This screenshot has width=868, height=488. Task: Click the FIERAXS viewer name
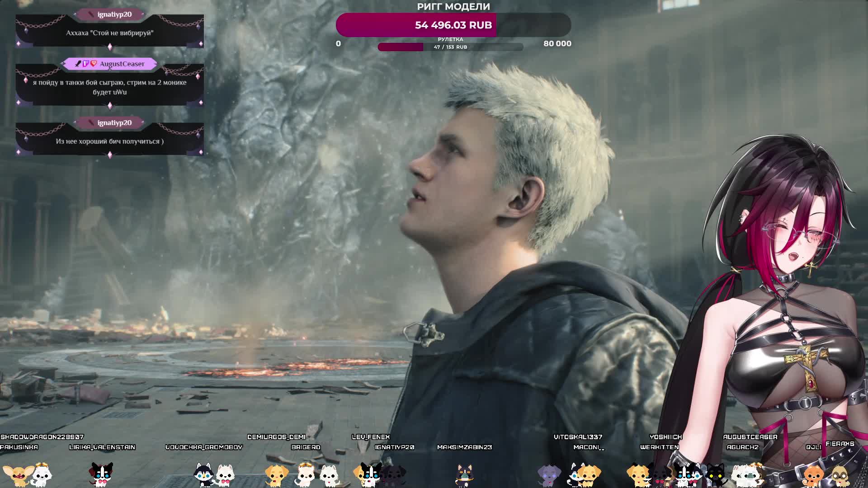click(x=840, y=444)
